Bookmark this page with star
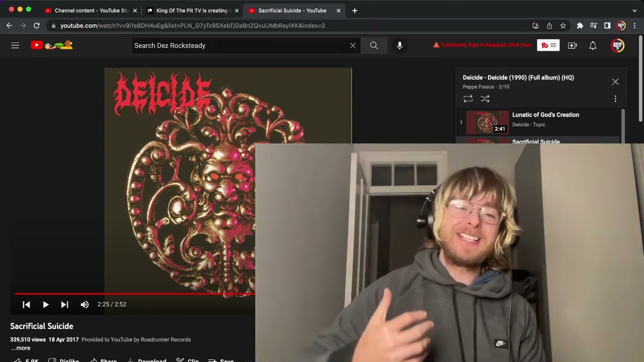 (x=563, y=26)
